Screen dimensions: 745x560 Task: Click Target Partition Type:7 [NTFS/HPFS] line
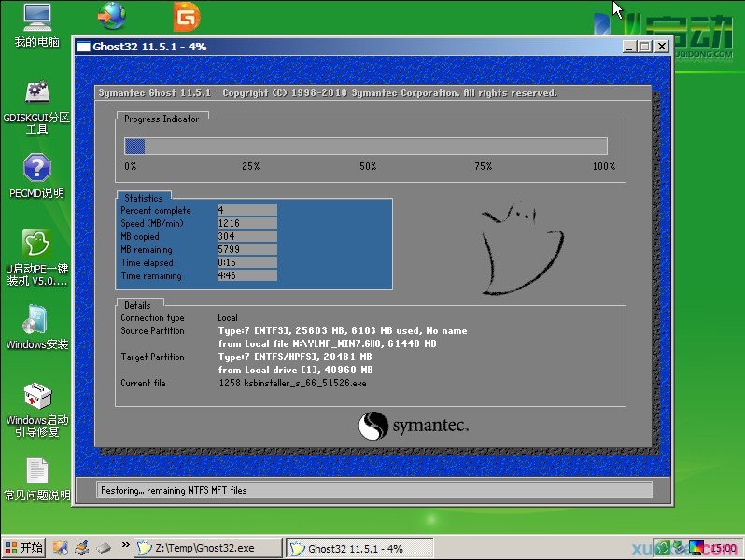(x=295, y=357)
